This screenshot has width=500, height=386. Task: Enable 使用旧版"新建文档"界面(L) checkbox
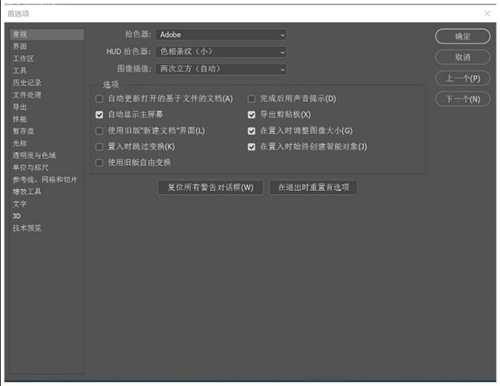point(99,131)
